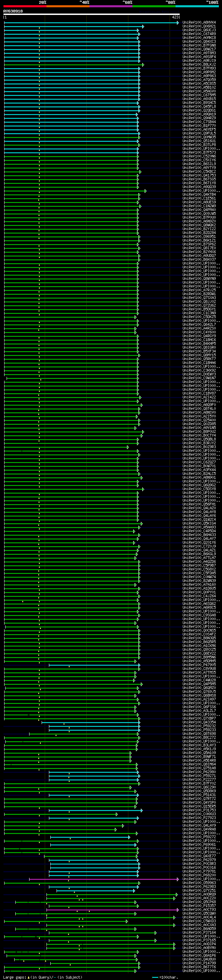Screen dimensions: 222x980
Task: Select the UniRef100_B7FY02 label
Action: [199, 784]
